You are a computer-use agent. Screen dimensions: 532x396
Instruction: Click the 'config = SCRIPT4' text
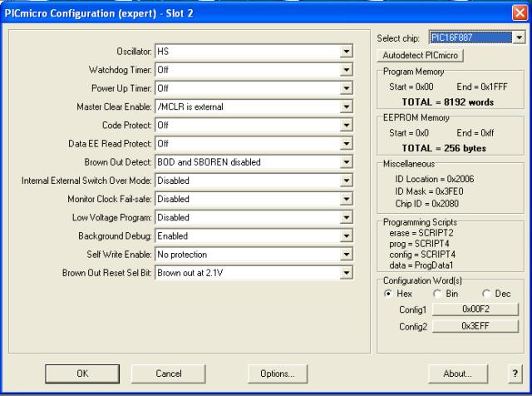pos(422,255)
